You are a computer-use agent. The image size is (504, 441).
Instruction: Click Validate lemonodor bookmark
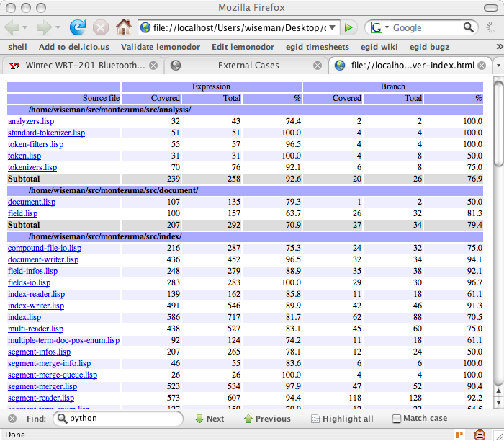[161, 47]
